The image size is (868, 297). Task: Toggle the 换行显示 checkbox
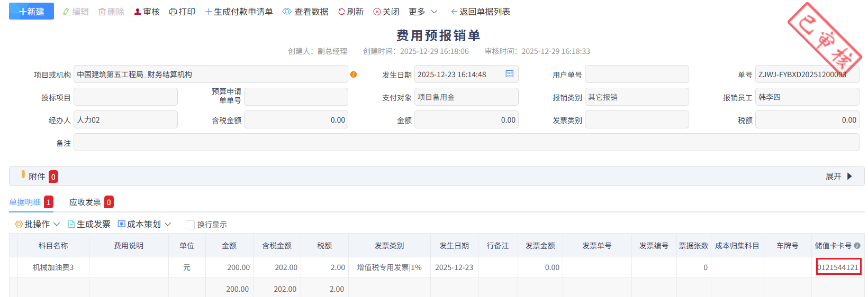tap(191, 225)
